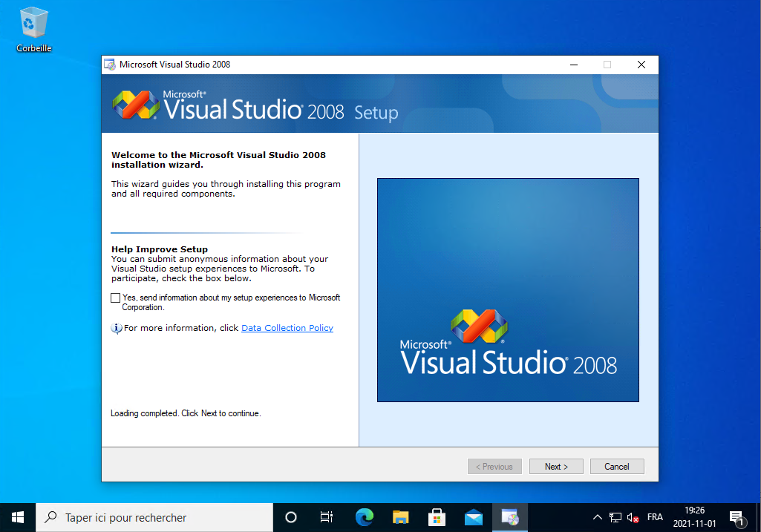
Task: Select the Corbeille desktop icon
Action: click(x=34, y=30)
